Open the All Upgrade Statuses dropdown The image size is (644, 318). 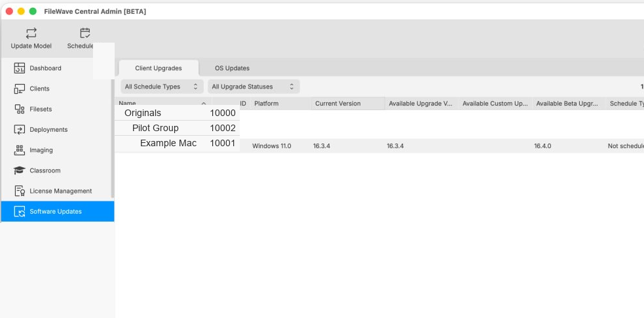tap(254, 87)
